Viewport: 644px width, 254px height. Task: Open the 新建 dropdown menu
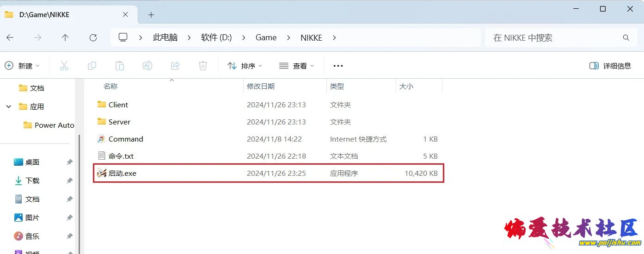click(x=22, y=66)
